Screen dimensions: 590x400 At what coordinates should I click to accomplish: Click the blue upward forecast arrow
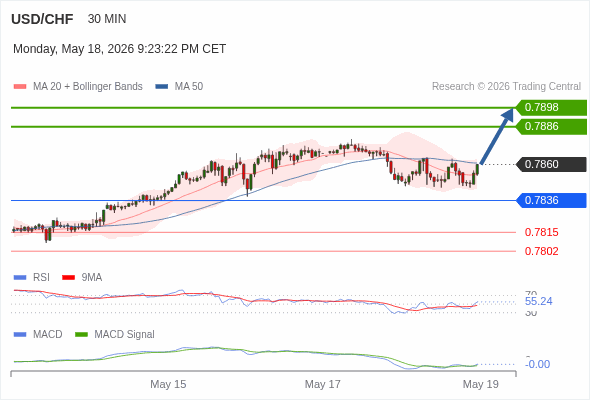click(x=497, y=136)
